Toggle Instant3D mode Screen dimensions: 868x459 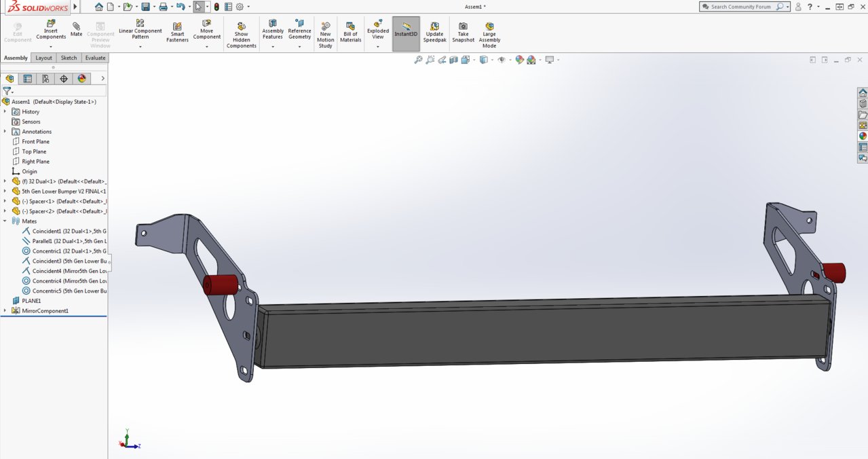click(x=406, y=34)
